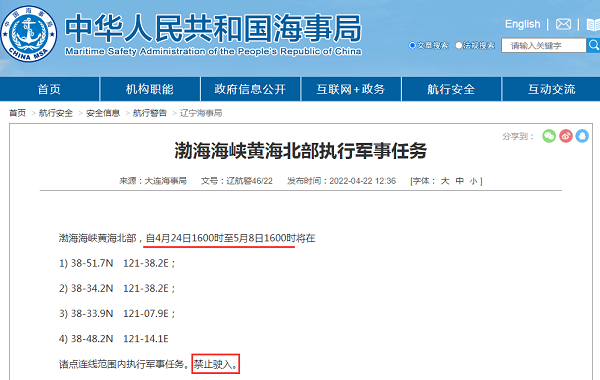Select the 法规搜索 radio button
Screen dimensions: 600x380
coord(458,46)
